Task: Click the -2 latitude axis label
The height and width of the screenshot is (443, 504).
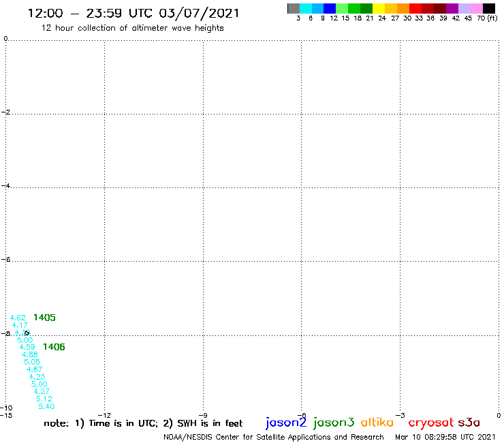Action: coord(5,112)
